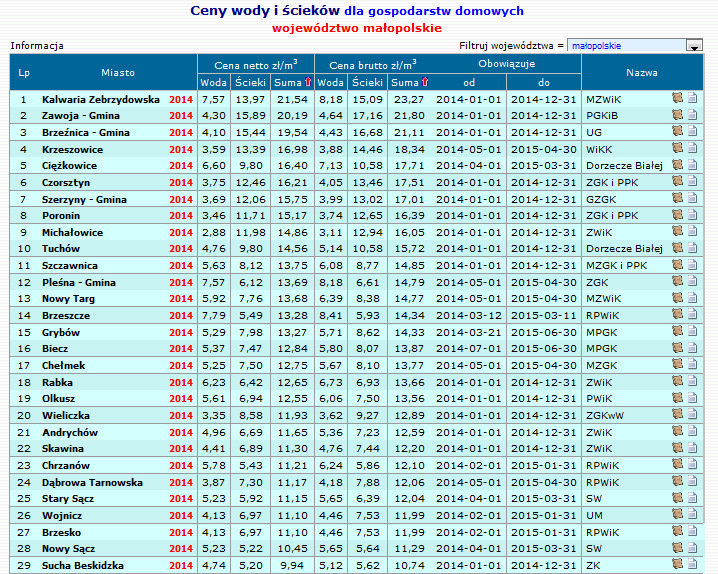This screenshot has width=718, height=574.
Task: Click the Informacja label above the table
Action: click(x=37, y=46)
